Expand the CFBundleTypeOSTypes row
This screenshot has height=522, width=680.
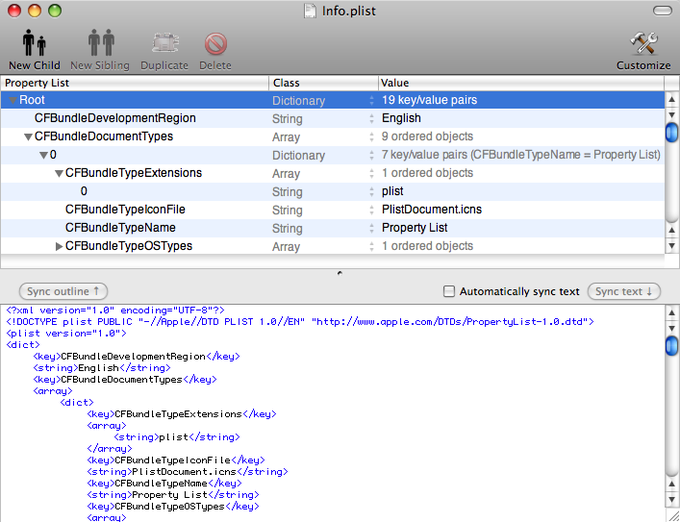(59, 246)
